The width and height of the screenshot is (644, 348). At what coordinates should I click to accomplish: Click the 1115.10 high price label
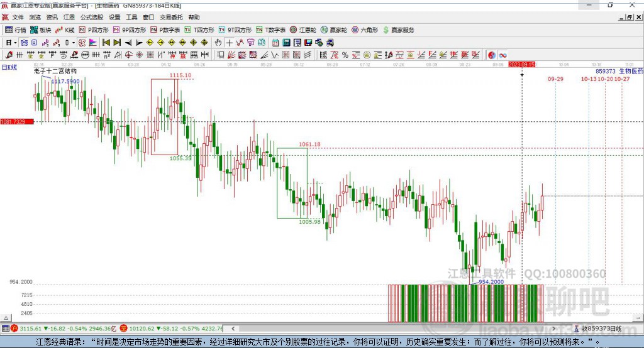click(180, 75)
